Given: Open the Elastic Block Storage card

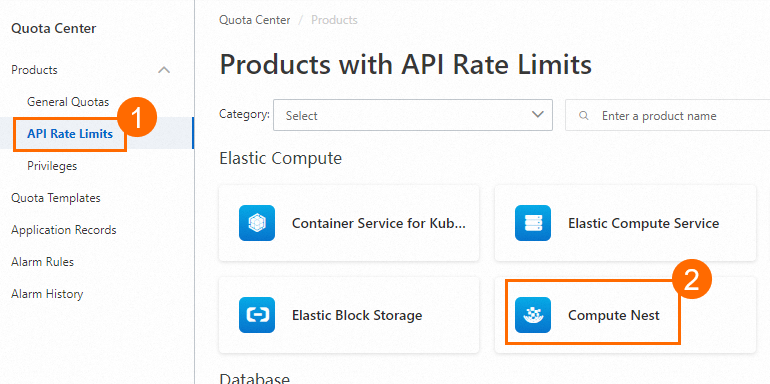Looking at the screenshot, I should (x=349, y=315).
